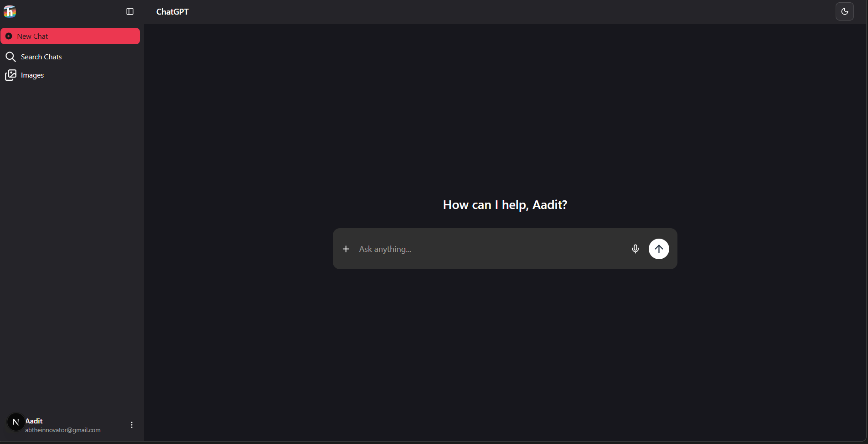The image size is (868, 444).
Task: Open the Images section
Action: tap(32, 75)
